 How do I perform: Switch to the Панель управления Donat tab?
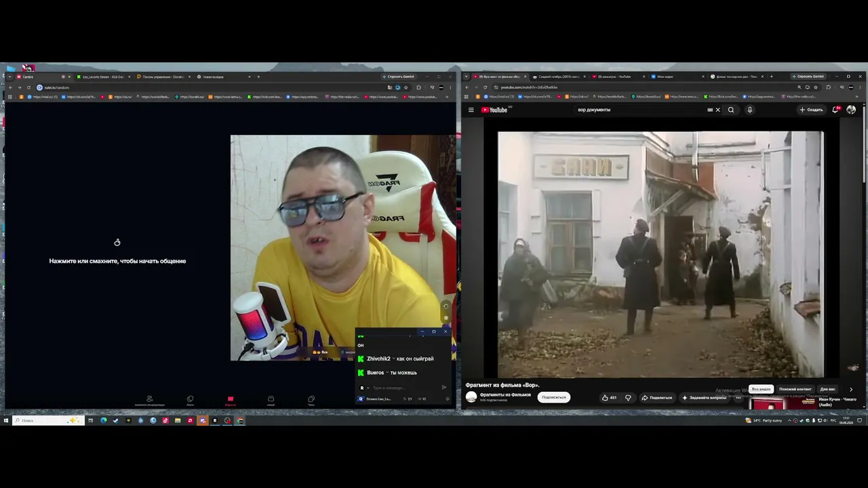point(163,77)
